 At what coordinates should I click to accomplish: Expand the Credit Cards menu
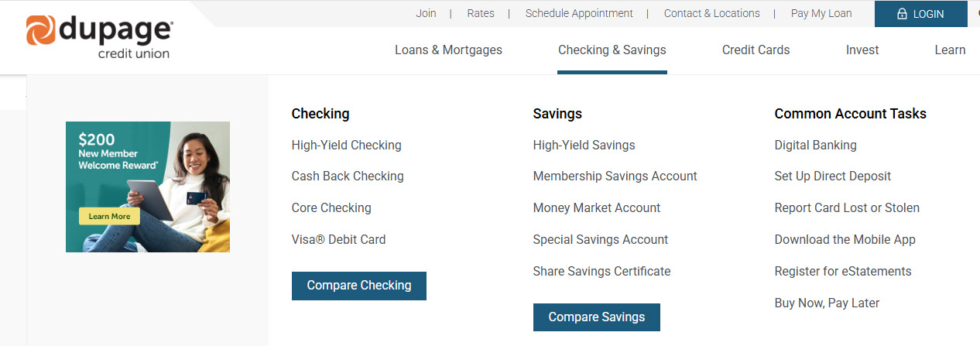click(x=756, y=50)
